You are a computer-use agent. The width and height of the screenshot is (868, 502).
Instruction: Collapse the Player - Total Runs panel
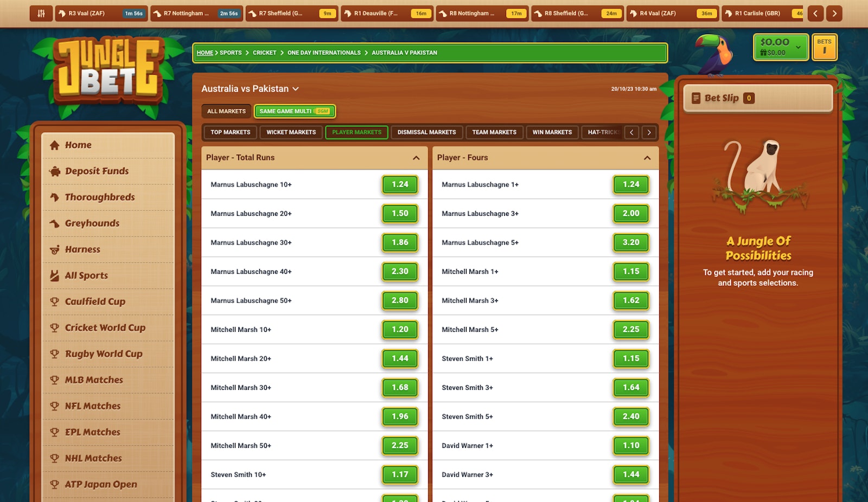[x=416, y=158]
